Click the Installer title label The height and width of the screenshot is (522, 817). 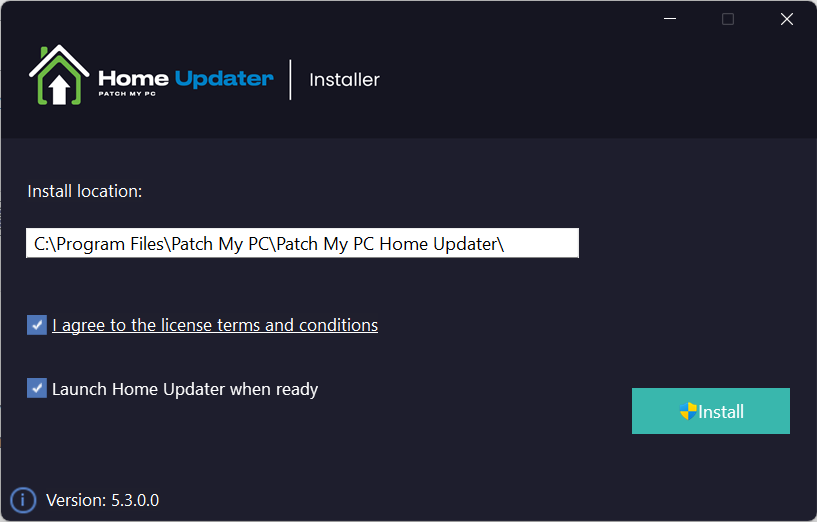tap(344, 80)
